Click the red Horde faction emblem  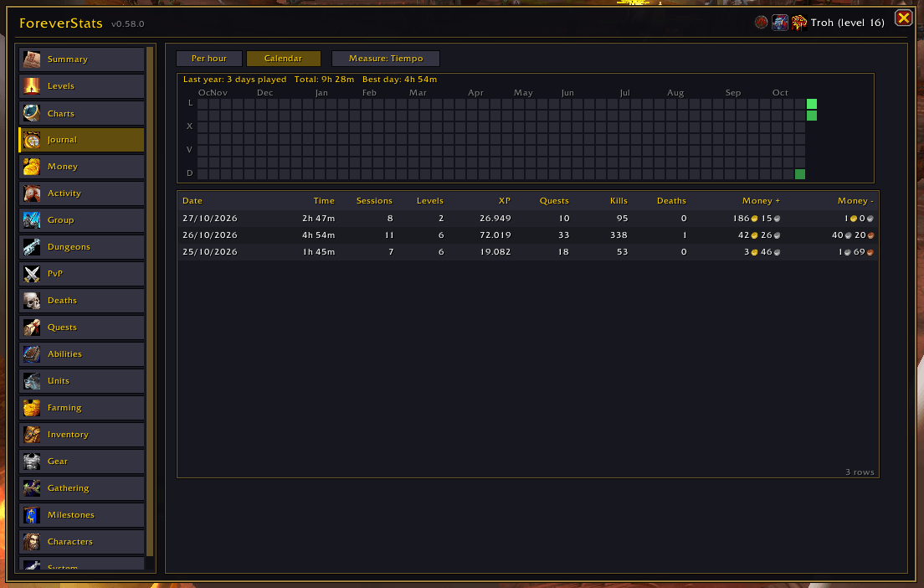(x=762, y=23)
